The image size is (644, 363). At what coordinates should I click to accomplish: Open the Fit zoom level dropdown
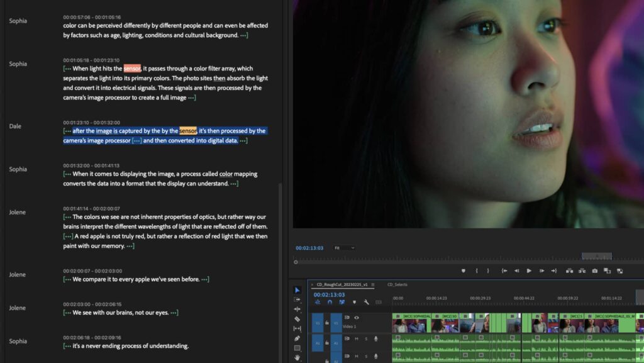[x=344, y=248]
